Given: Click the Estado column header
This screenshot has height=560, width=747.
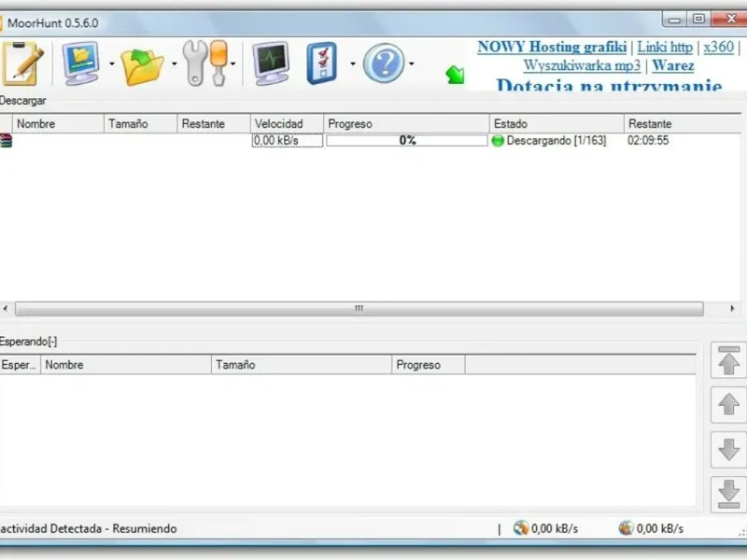Looking at the screenshot, I should (557, 124).
